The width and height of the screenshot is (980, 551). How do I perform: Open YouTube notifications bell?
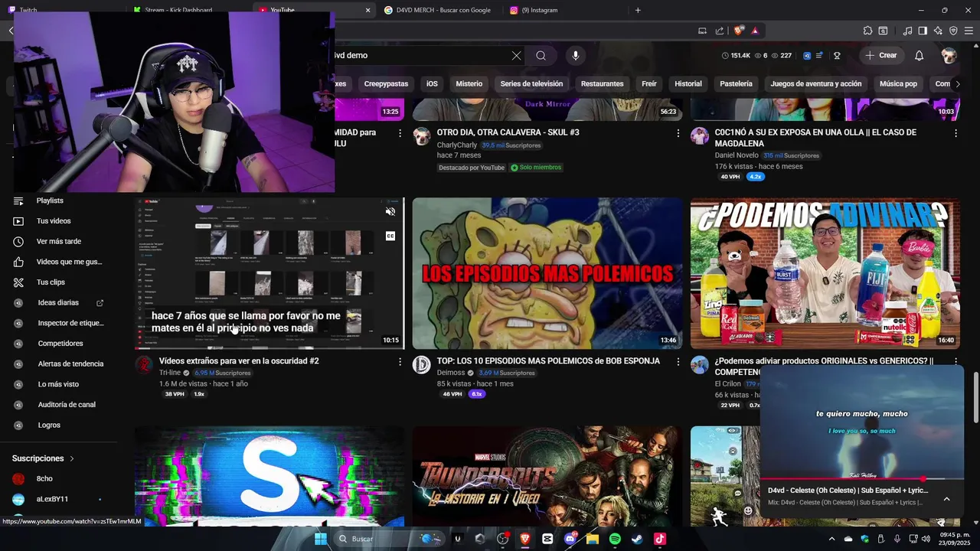919,55
